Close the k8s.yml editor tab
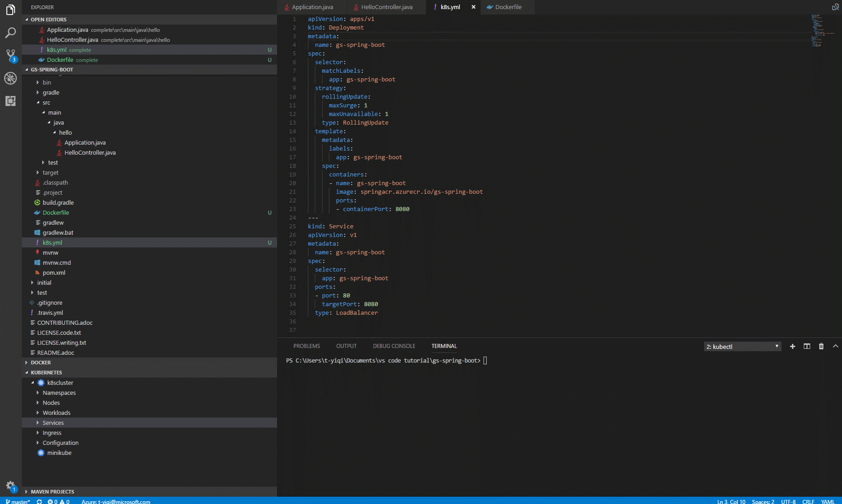 pyautogui.click(x=473, y=7)
